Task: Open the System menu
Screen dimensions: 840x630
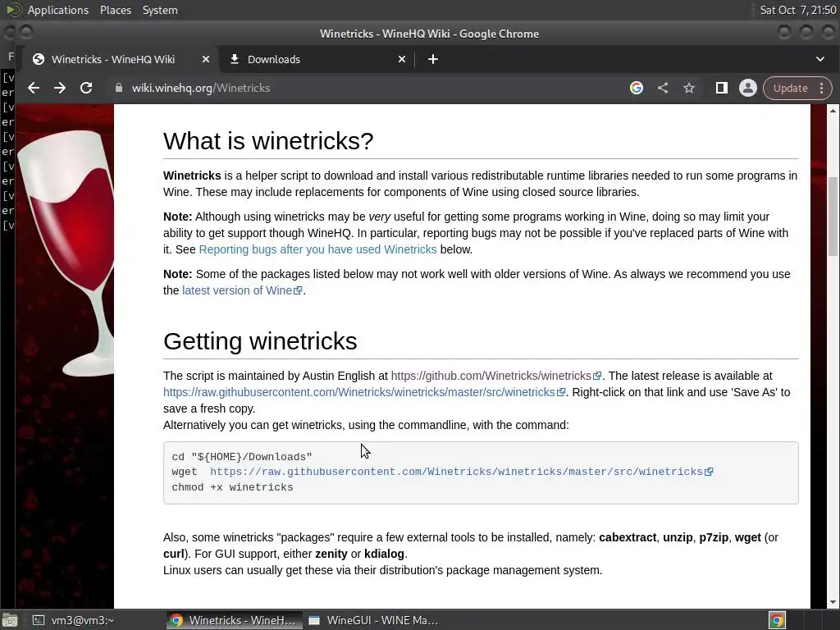Action: point(160,10)
